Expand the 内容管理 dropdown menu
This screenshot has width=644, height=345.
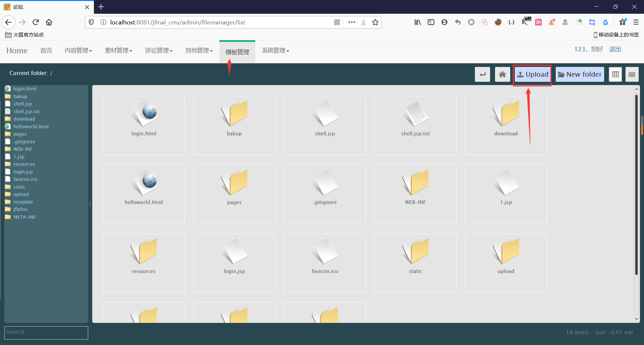click(x=78, y=51)
